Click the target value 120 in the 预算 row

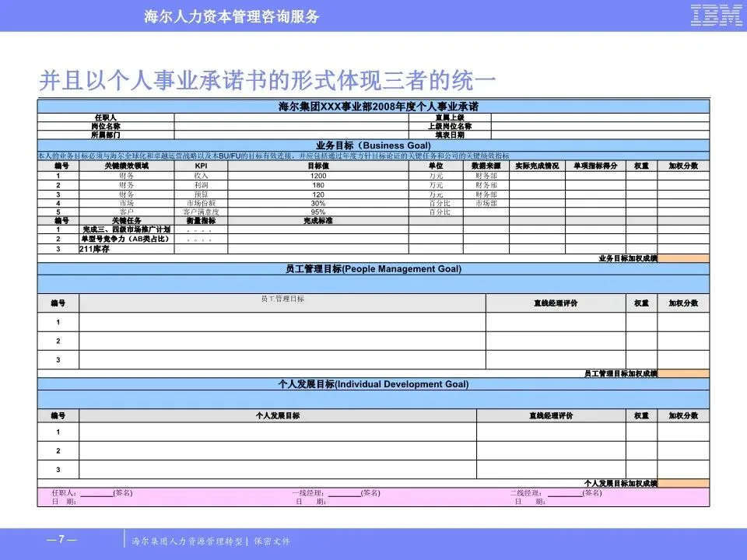[318, 194]
